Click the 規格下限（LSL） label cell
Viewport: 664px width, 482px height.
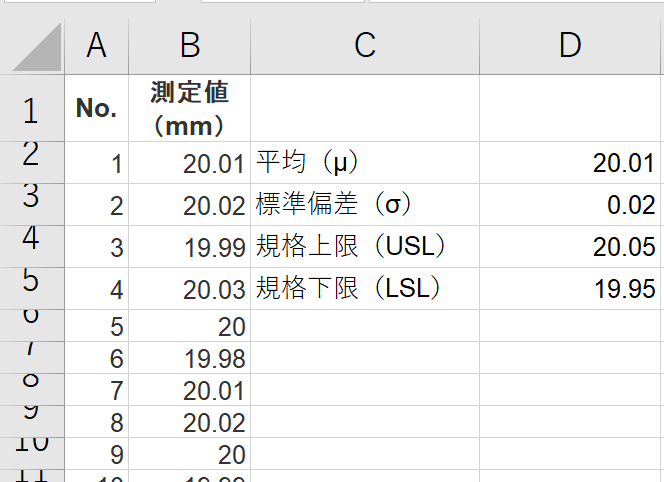coord(365,289)
